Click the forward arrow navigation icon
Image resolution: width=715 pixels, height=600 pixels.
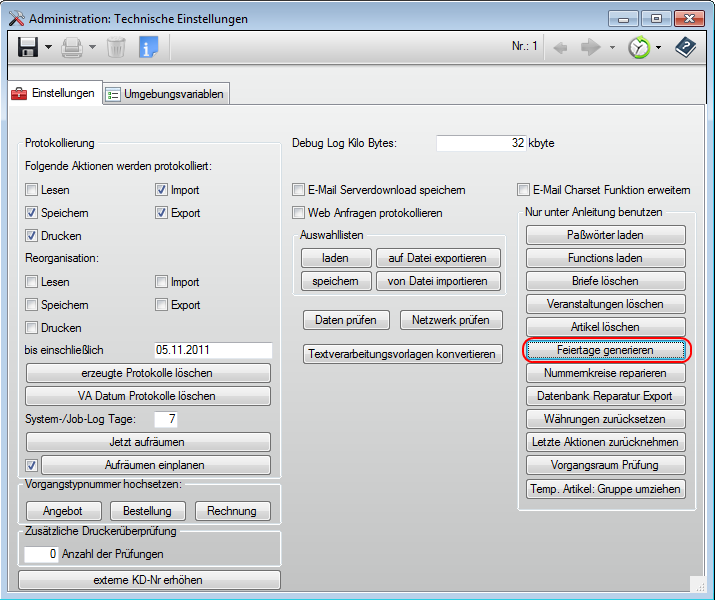pyautogui.click(x=591, y=47)
